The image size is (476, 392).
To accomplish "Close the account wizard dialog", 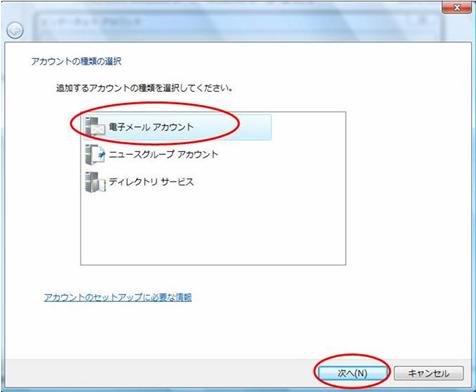I will (457, 7).
